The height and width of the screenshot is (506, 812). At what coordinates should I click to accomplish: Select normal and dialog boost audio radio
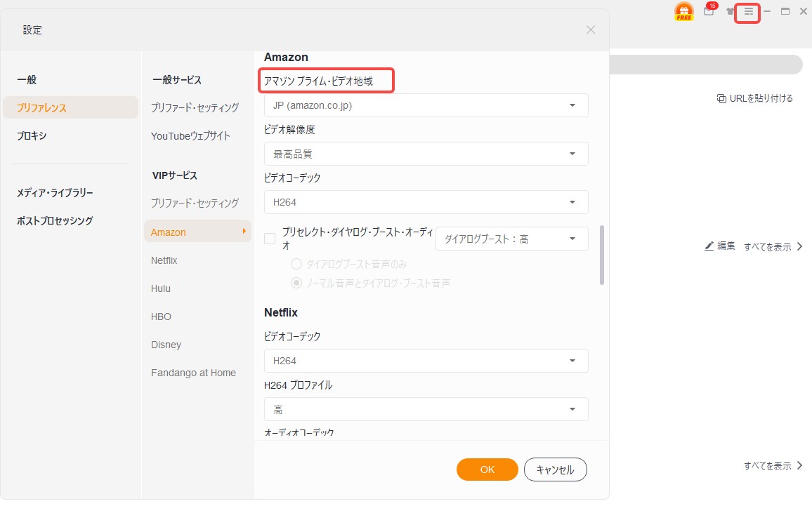(296, 283)
